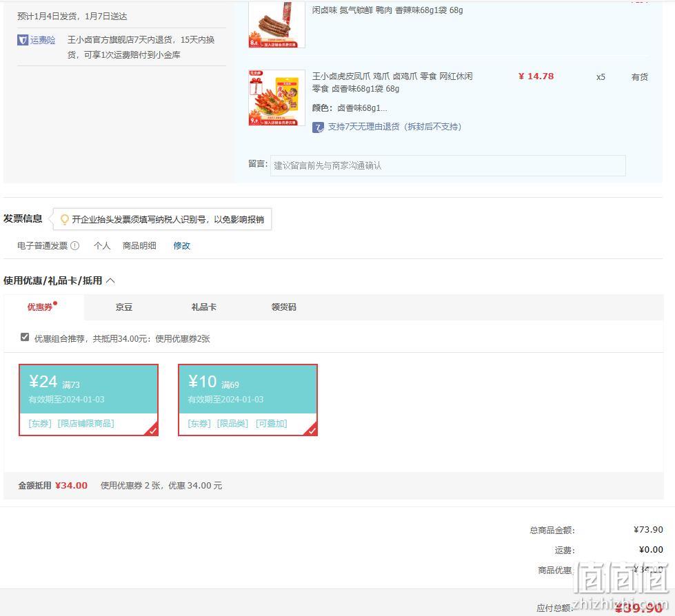This screenshot has height=616, width=675.
Task: Click the duck meat product thumbnail
Action: (276, 25)
